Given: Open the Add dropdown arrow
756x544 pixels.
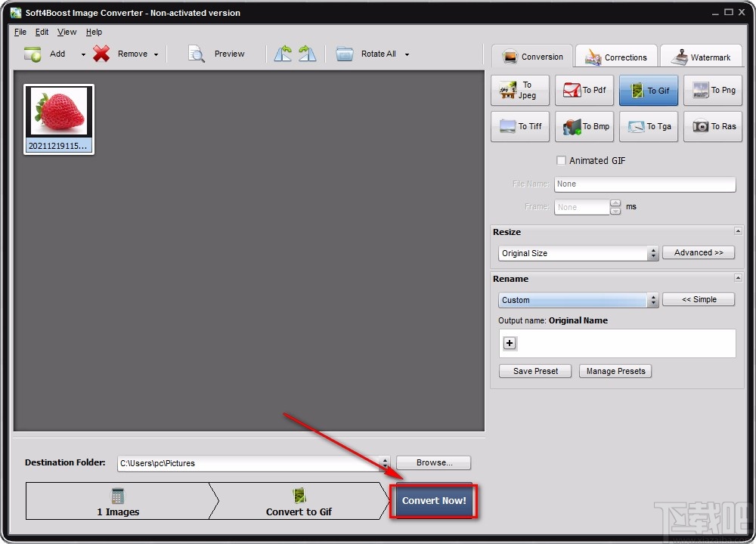Looking at the screenshot, I should [83, 54].
